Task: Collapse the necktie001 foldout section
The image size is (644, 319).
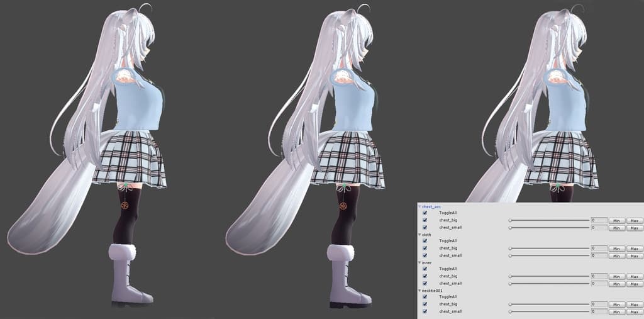Action: [x=419, y=290]
